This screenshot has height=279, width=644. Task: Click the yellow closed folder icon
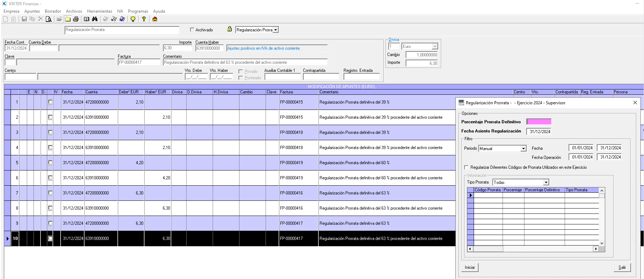point(68,19)
